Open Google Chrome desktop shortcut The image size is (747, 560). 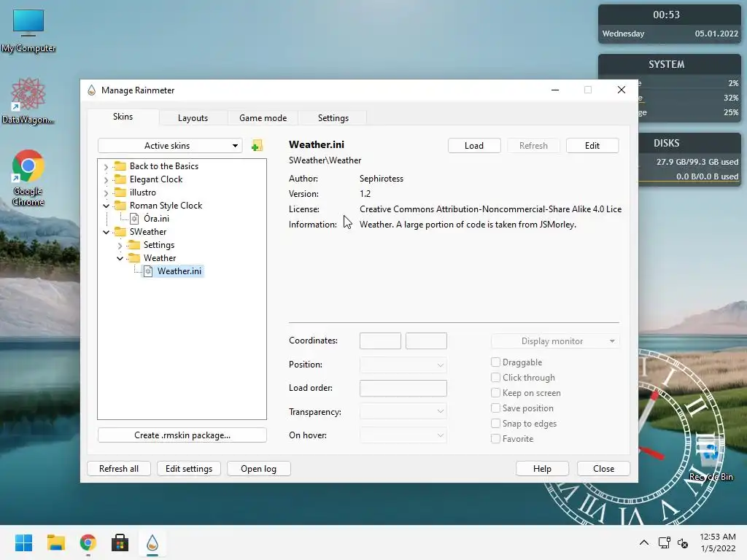[x=28, y=178]
